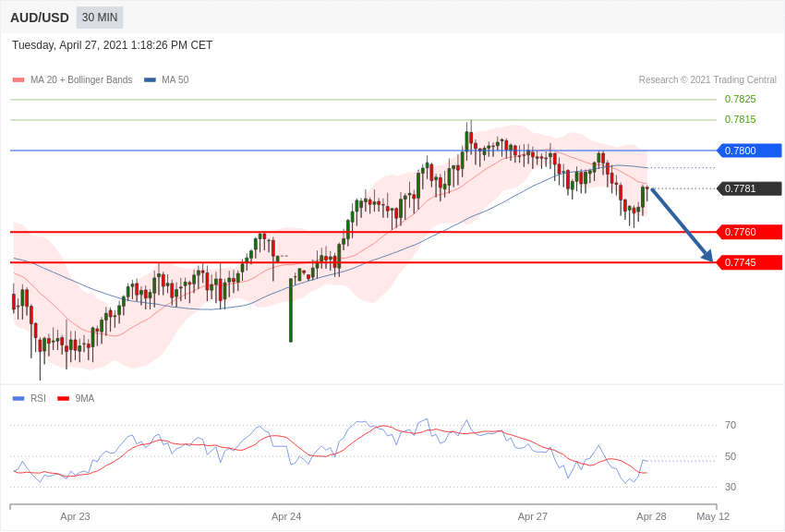Click the red 0.7760 support price tag
The height and width of the screenshot is (532, 785).
click(x=750, y=232)
